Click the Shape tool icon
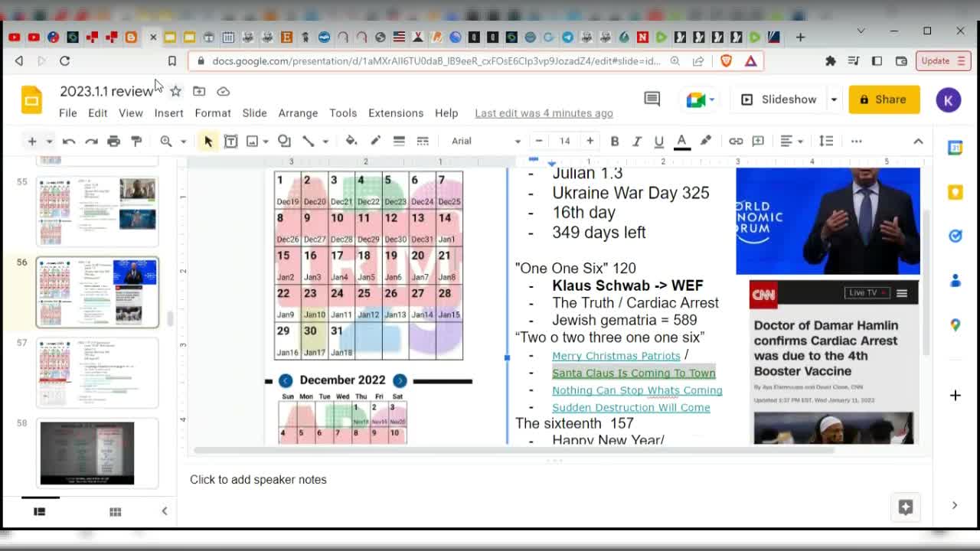The height and width of the screenshot is (551, 980). (284, 141)
